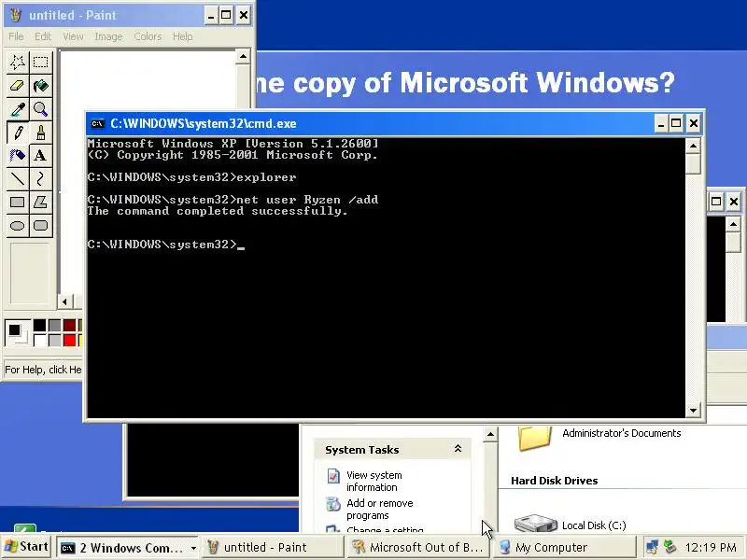The height and width of the screenshot is (560, 747).
Task: Select the Text tool in Paint
Action: point(40,155)
